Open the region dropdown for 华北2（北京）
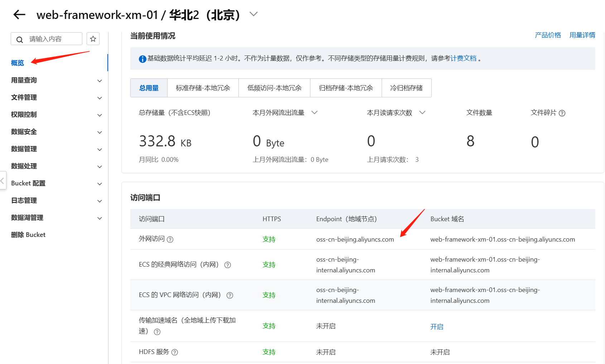This screenshot has height=364, width=605. tap(253, 14)
